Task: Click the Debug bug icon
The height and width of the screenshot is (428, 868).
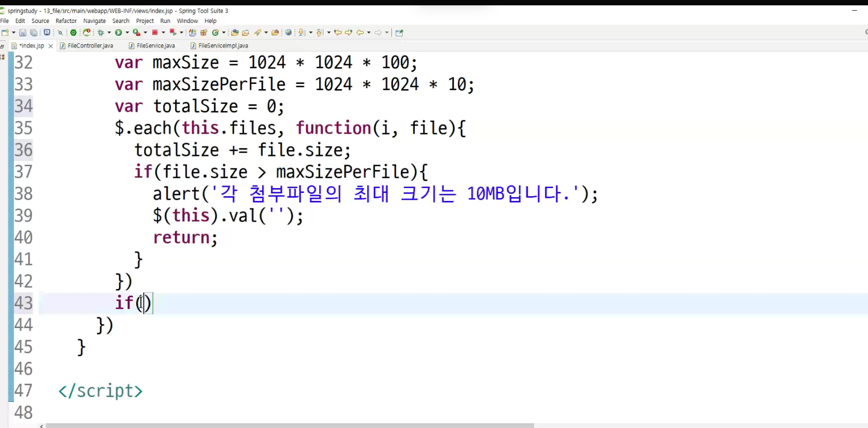Action: click(101, 33)
